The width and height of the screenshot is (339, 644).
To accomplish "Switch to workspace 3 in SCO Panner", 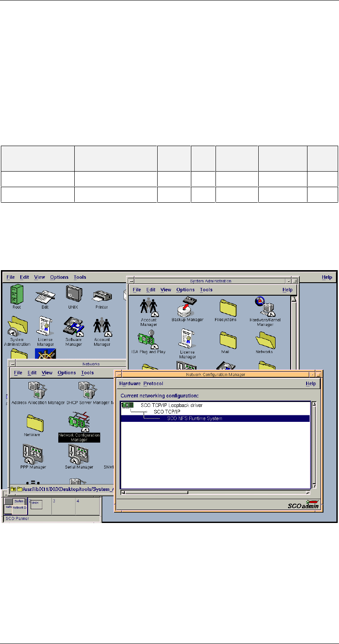I will 63,506.
